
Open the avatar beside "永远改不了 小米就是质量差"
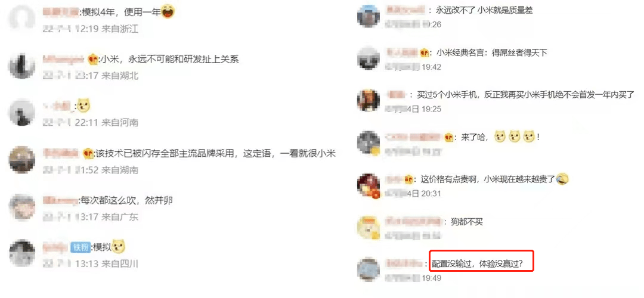(369, 17)
